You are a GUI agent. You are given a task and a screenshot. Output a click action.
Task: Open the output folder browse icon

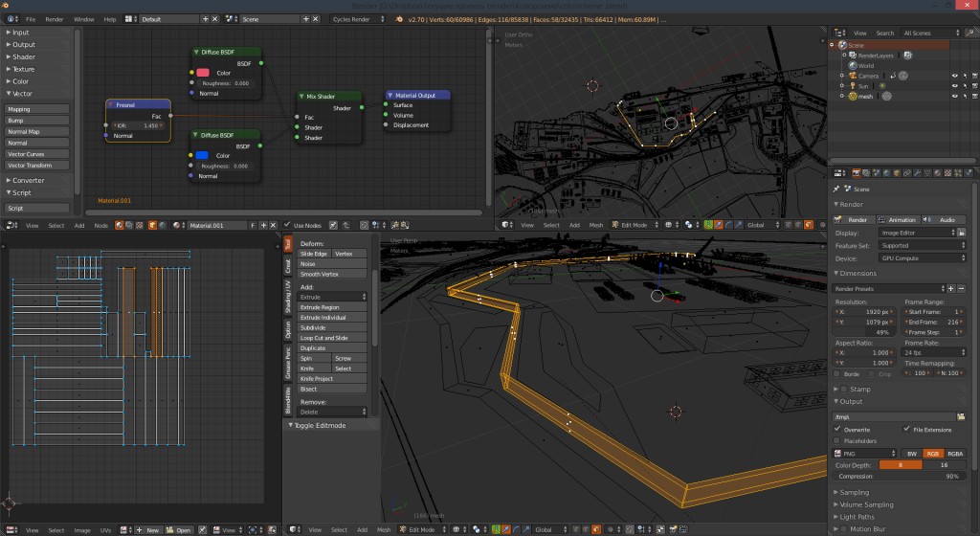[961, 416]
